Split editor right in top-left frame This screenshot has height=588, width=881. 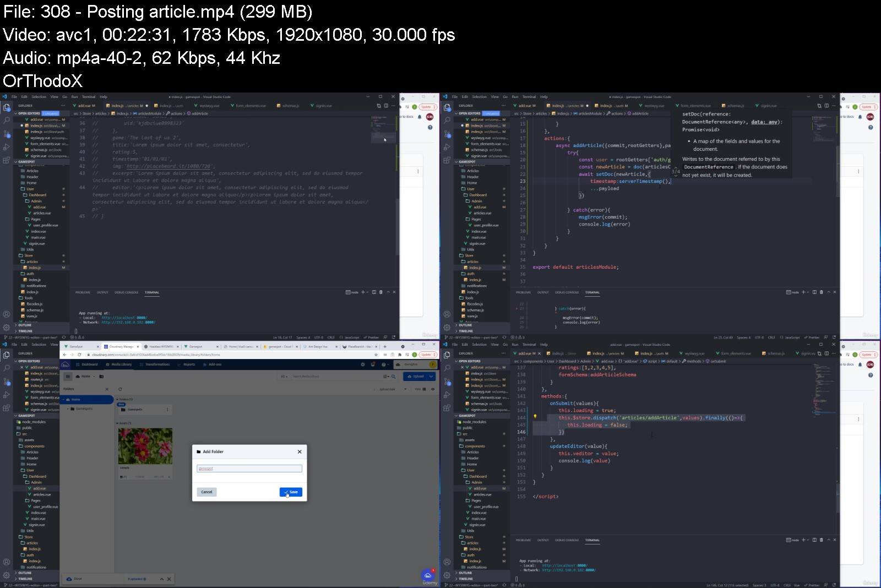tap(385, 106)
